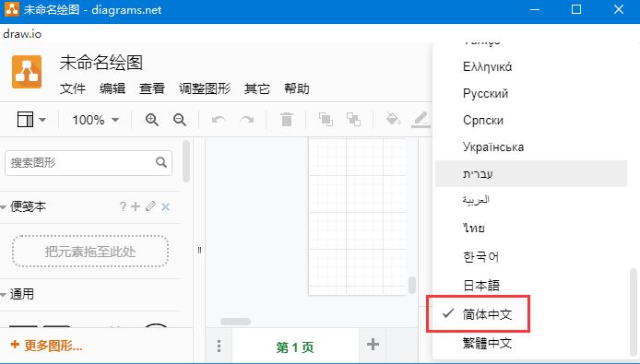This screenshot has height=364, width=640.
Task: Open the 帮助 Help menu
Action: 297,88
